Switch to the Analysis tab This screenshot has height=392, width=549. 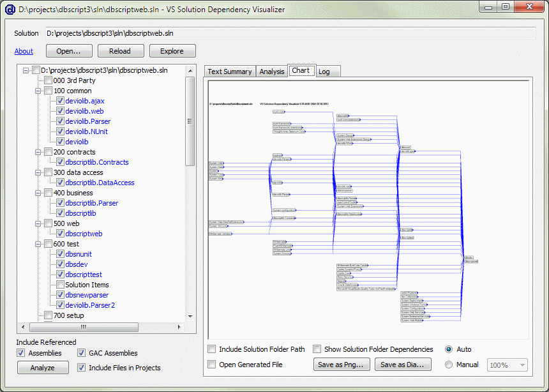pos(272,72)
